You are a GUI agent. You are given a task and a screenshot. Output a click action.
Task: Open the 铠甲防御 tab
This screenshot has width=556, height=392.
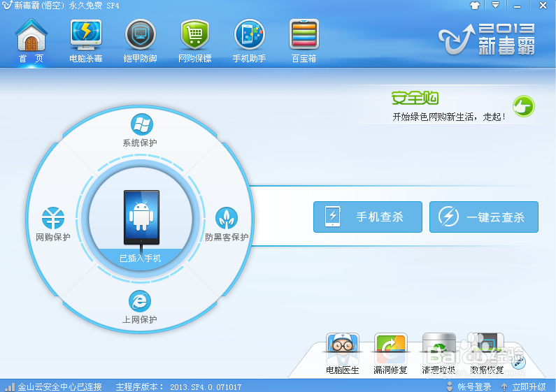(141, 41)
